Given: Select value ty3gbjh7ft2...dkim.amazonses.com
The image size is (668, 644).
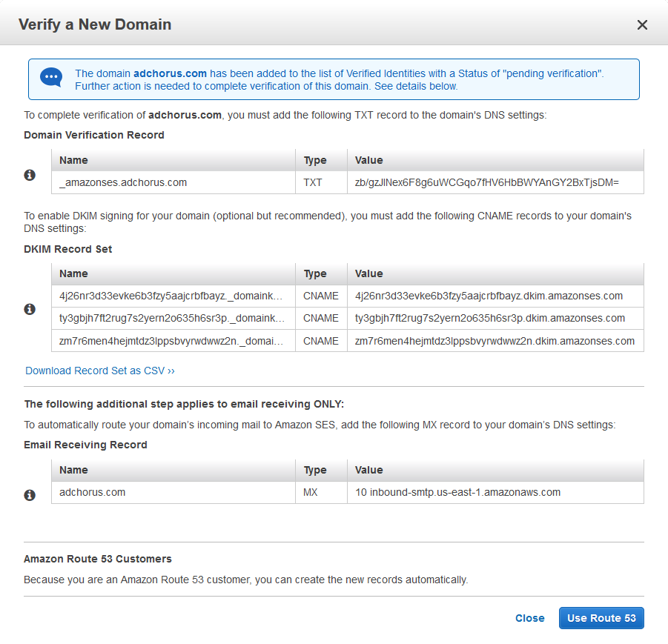Looking at the screenshot, I should pyautogui.click(x=495, y=318).
